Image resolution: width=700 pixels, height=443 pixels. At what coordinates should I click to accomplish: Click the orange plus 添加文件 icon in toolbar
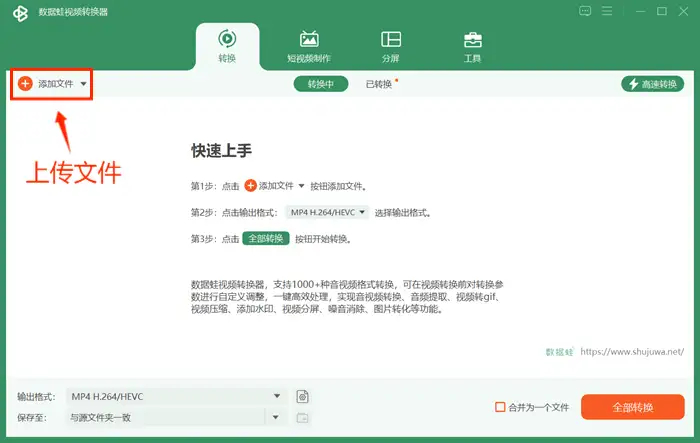[25, 84]
